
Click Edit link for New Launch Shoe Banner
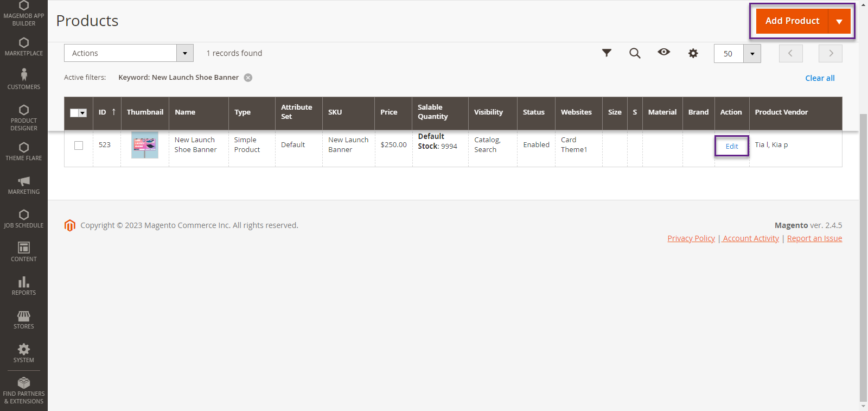(731, 146)
